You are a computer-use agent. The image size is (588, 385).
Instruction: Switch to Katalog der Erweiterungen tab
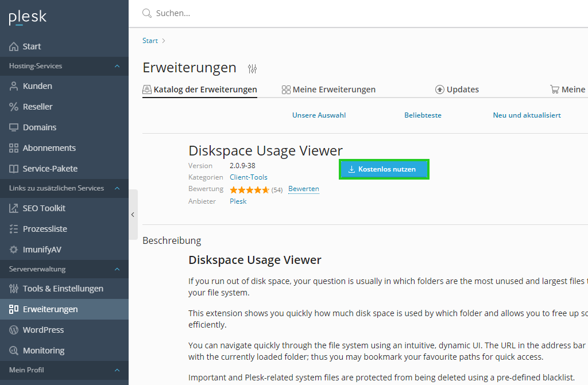pos(200,90)
